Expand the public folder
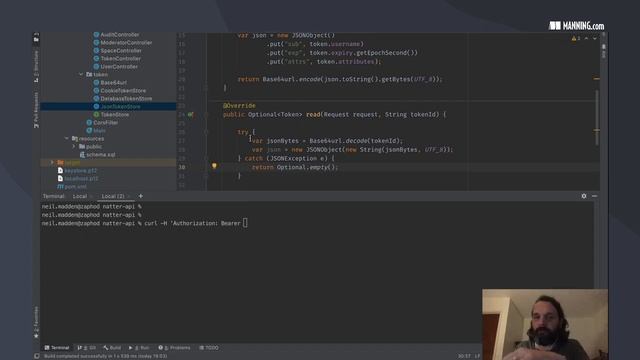Screen dimensions: 640x360 point(74,147)
